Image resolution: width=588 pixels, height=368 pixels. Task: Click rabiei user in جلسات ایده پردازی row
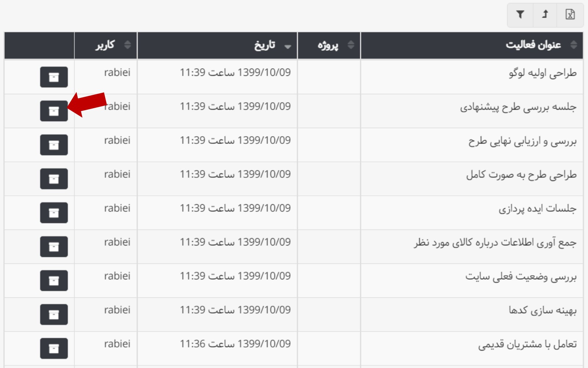click(x=117, y=208)
